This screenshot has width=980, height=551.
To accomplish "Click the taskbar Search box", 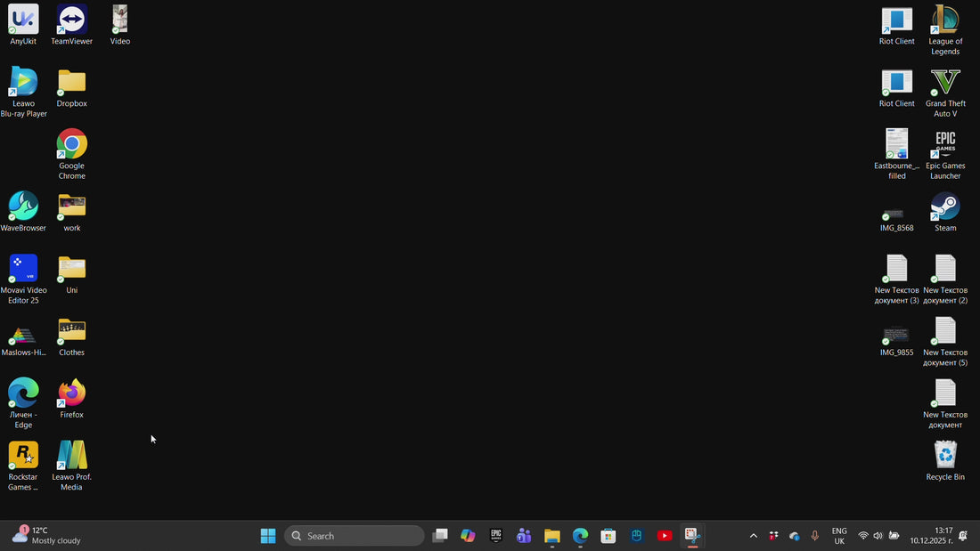I will click(x=355, y=536).
